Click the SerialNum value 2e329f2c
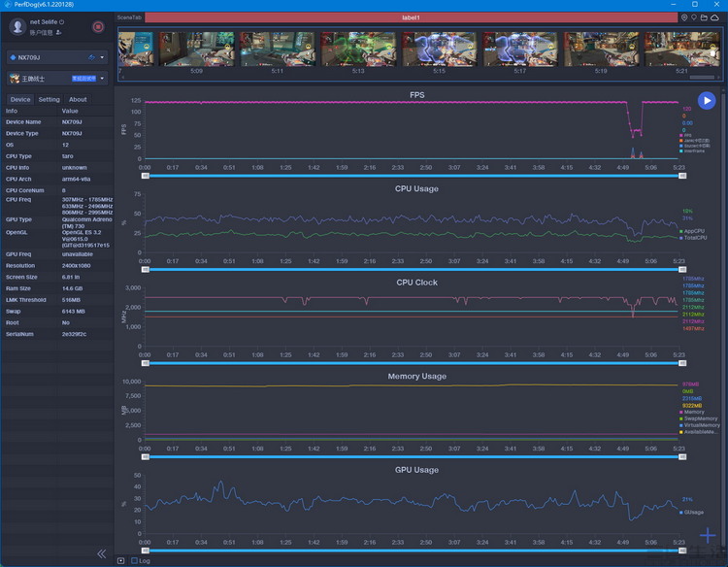The image size is (728, 567). click(x=75, y=334)
